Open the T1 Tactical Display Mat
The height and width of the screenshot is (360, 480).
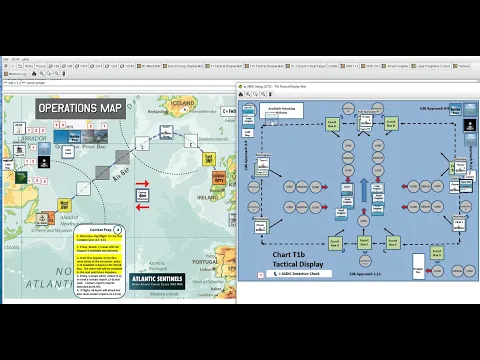[224, 66]
